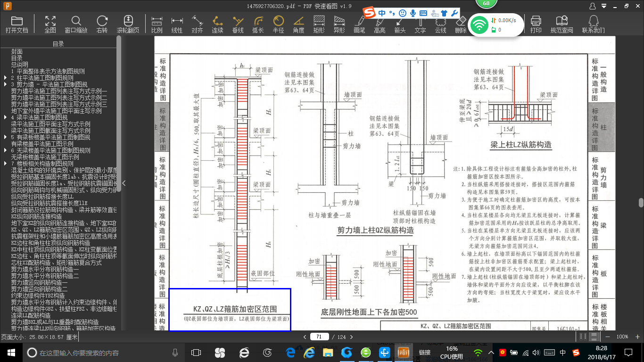
Task: Select the 弧长 arc length tool
Action: 258,25
